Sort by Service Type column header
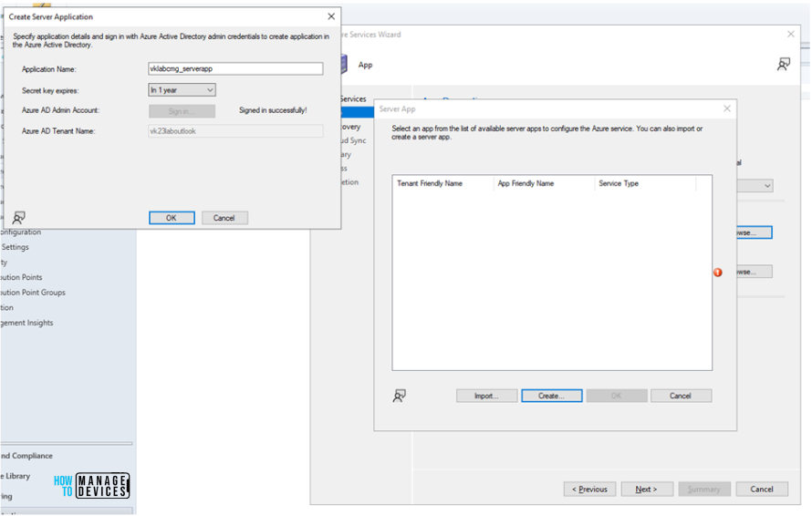 click(x=645, y=183)
